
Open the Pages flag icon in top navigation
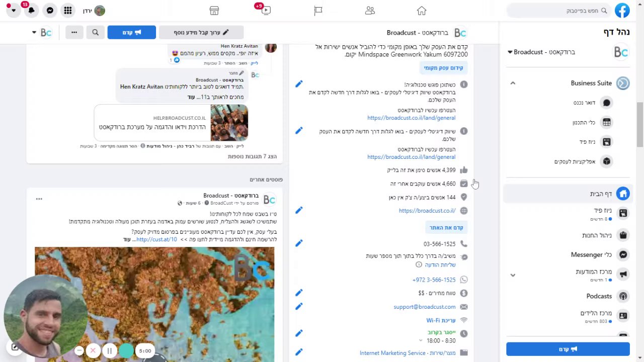318,11
